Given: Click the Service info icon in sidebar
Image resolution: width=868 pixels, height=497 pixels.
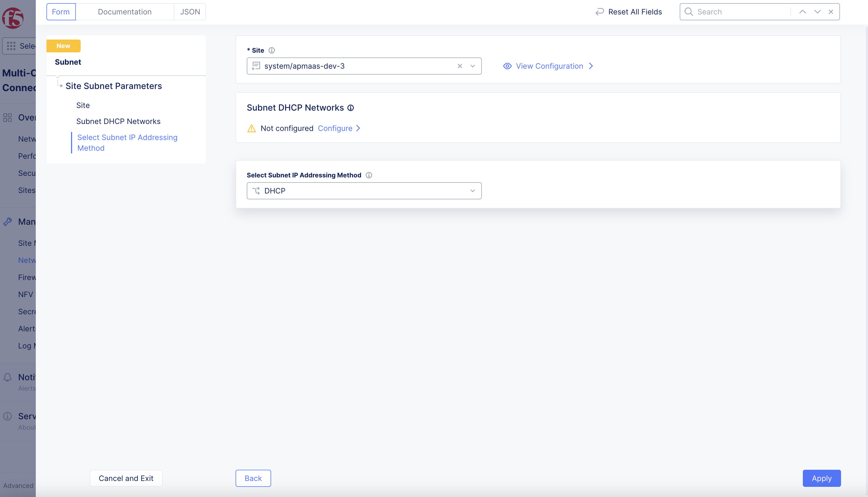Looking at the screenshot, I should (x=7, y=416).
